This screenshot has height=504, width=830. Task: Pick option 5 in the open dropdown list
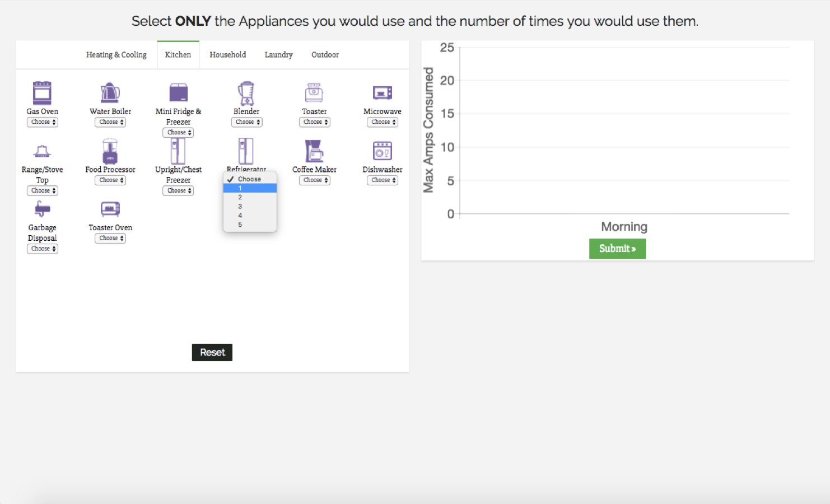[250, 225]
